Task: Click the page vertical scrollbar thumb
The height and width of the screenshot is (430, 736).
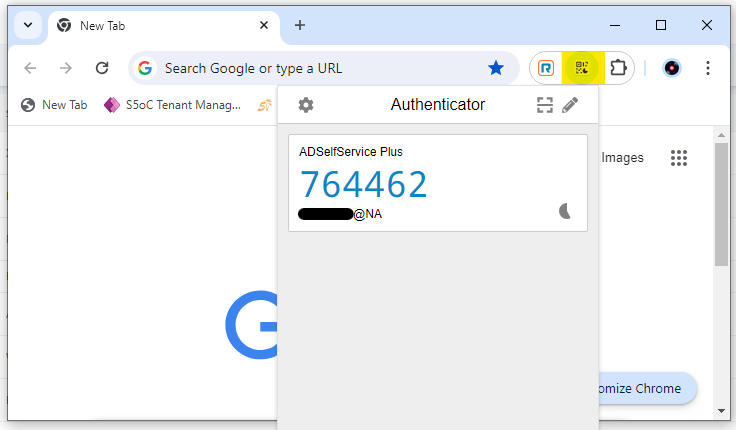Action: [x=721, y=204]
